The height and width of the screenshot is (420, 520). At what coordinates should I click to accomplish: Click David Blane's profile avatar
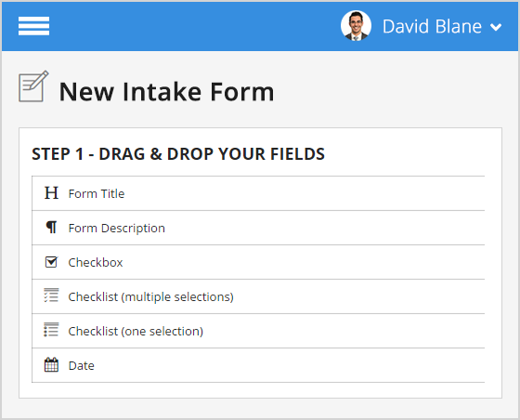[x=356, y=26]
